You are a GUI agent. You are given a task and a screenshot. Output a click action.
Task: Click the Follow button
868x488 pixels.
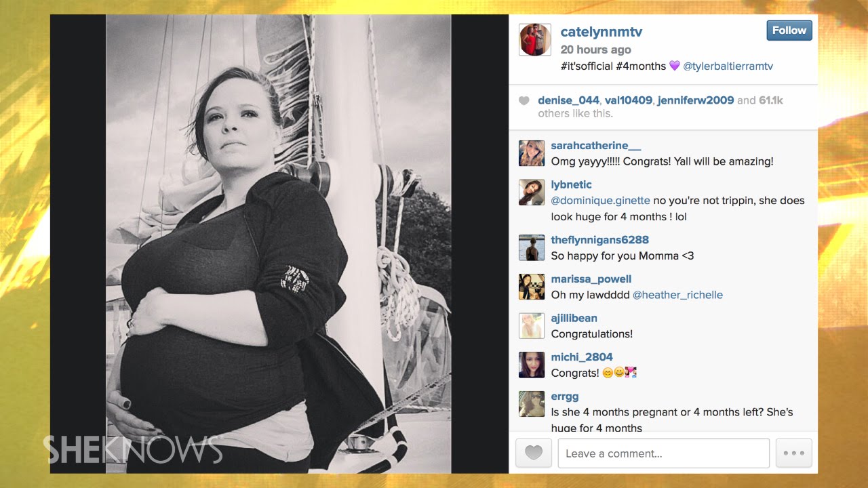789,30
